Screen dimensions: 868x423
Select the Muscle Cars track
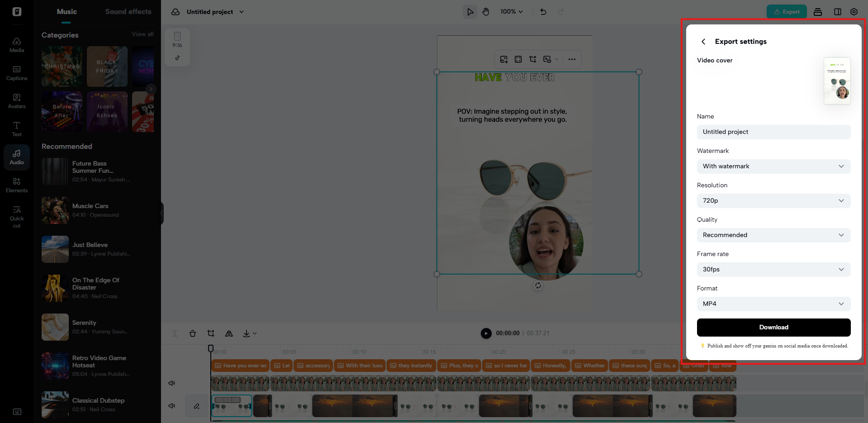click(x=97, y=210)
